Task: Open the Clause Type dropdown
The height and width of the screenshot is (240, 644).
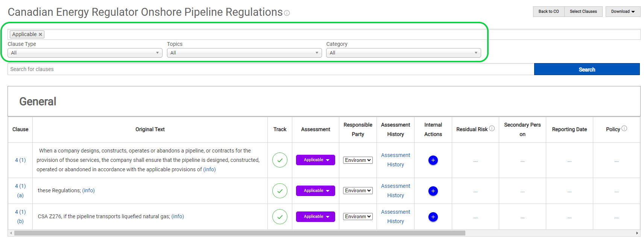Action: click(x=85, y=53)
